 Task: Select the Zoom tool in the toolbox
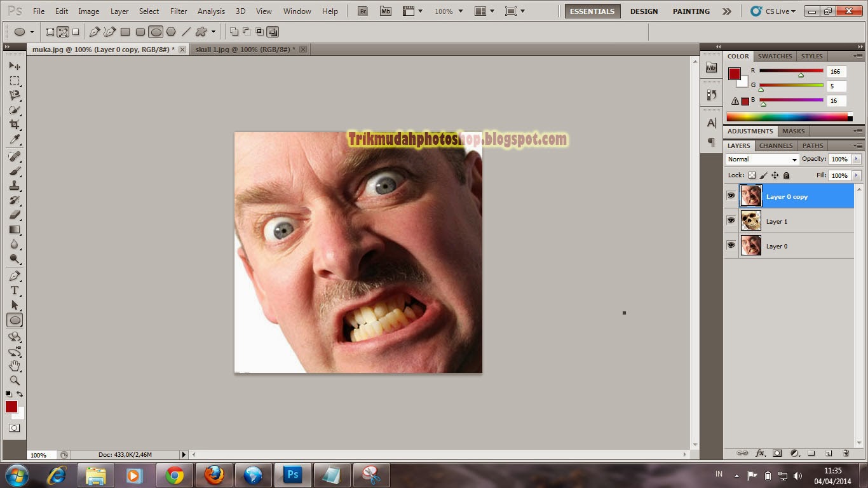[x=15, y=381]
